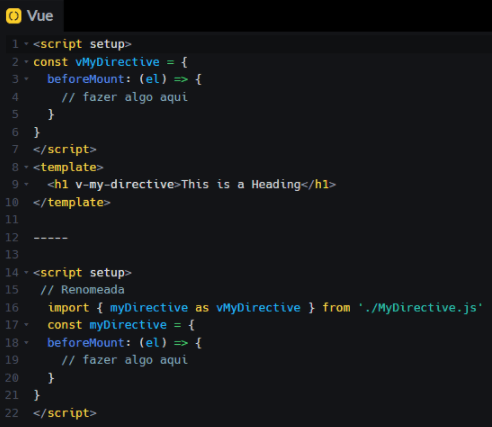492x427 pixels.
Task: Click the text 'This is a Heading'
Action: [241, 184]
